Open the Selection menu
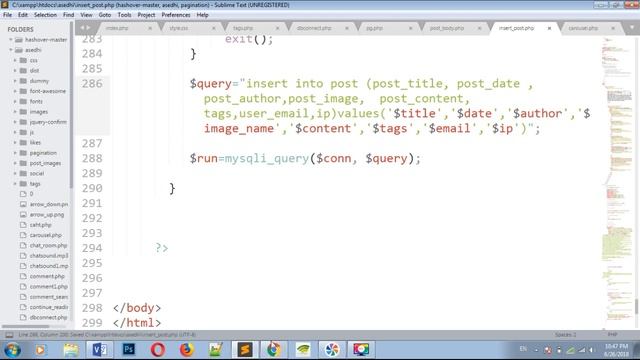 coord(45,15)
